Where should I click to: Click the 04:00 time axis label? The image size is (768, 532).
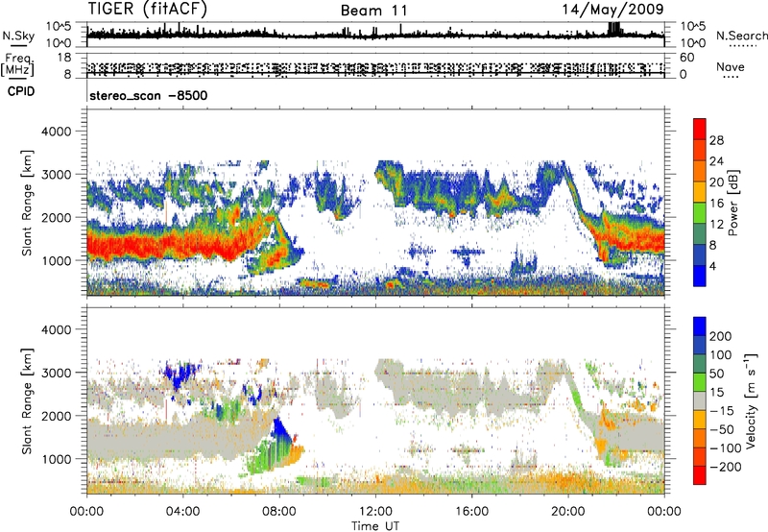pos(182,512)
